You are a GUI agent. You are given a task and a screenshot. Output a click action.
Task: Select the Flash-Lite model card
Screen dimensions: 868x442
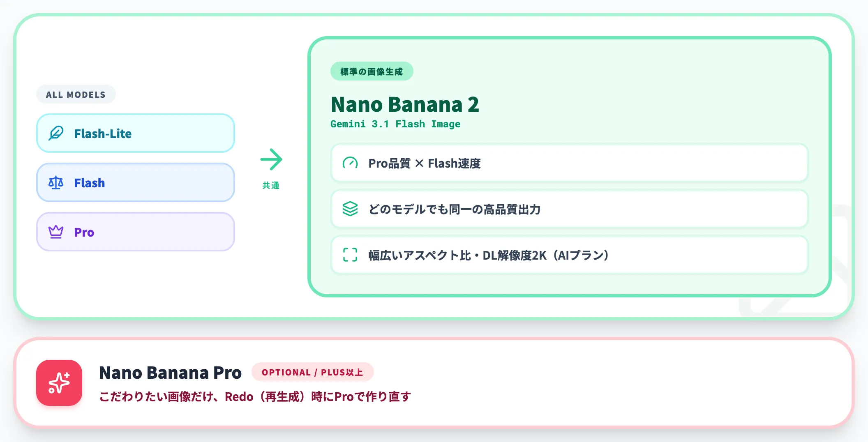pos(136,134)
